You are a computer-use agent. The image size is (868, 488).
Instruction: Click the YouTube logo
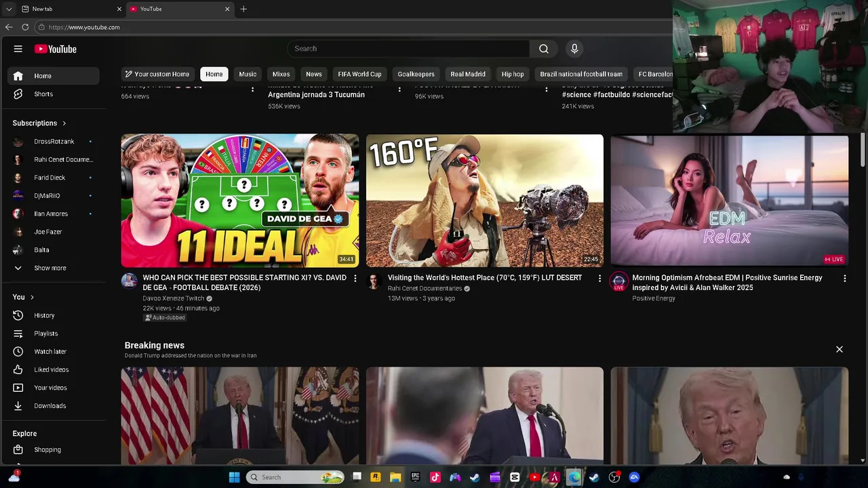coord(56,49)
